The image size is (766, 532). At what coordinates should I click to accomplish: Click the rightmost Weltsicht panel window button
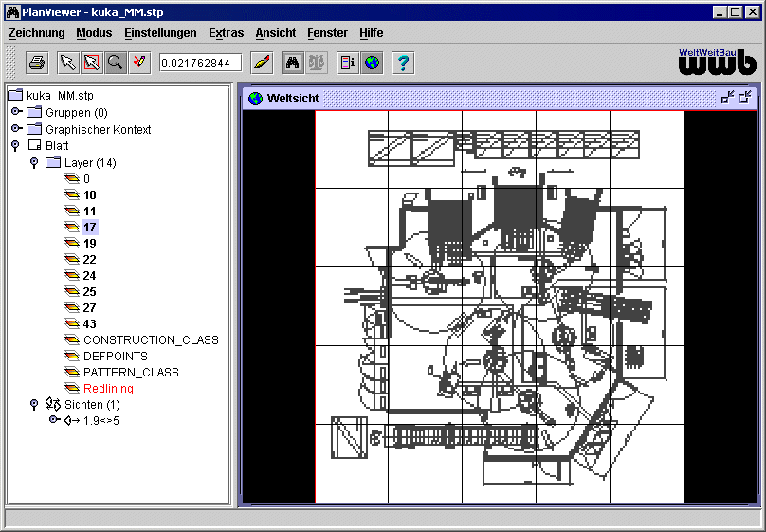click(744, 98)
